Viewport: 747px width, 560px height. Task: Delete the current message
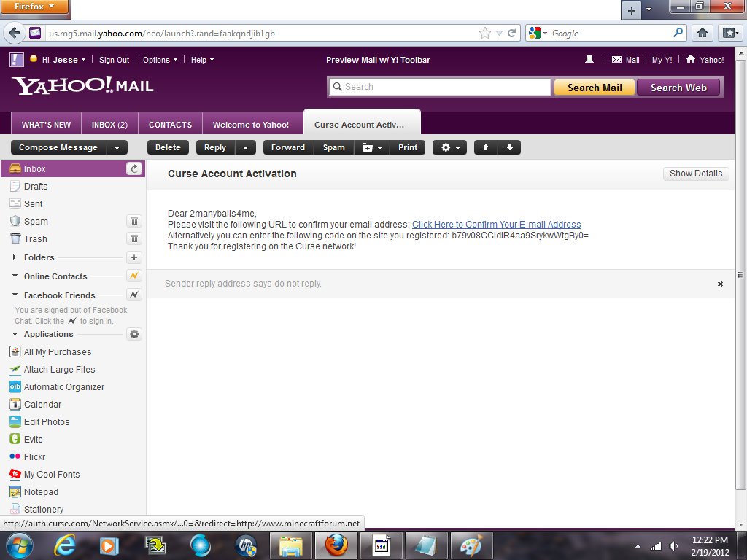point(168,147)
